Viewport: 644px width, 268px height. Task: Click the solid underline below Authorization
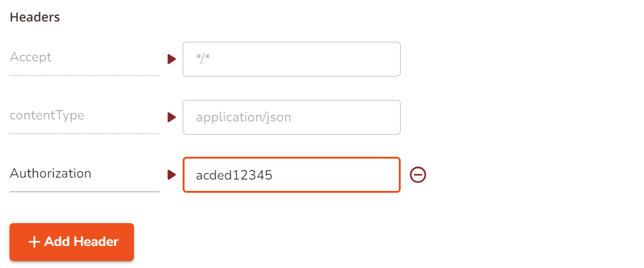pos(83,192)
